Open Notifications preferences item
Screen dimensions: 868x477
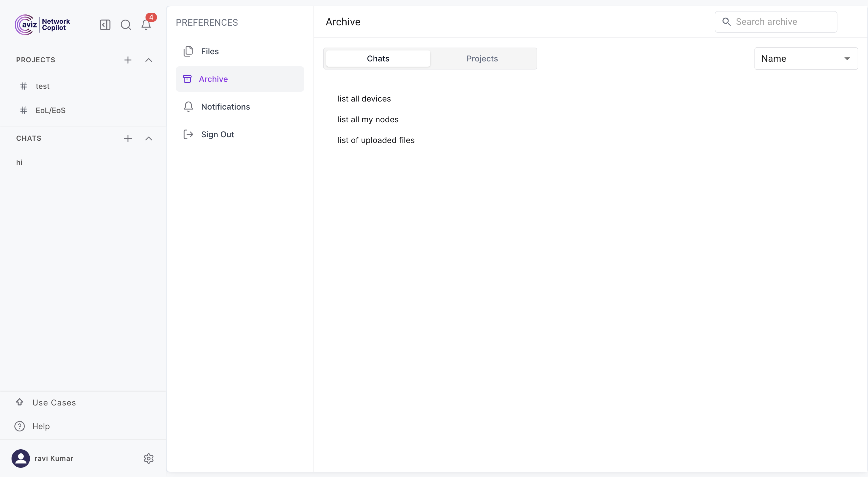(x=225, y=106)
